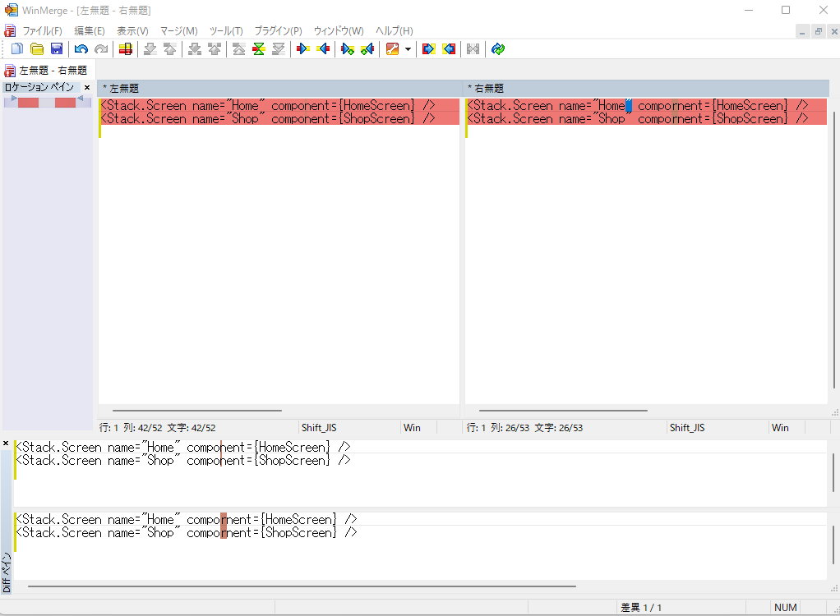The height and width of the screenshot is (616, 840).
Task: Copy difference to the right
Action: (303, 49)
